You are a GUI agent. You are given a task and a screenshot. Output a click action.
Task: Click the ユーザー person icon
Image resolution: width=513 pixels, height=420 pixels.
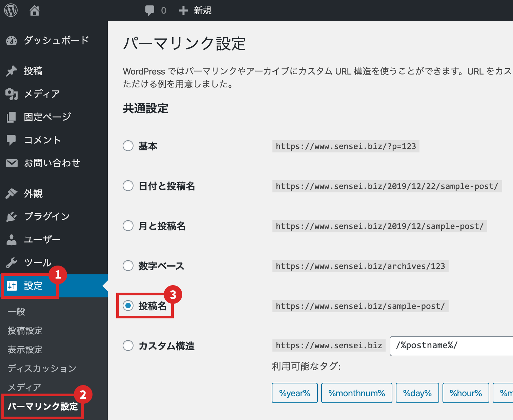pos(12,239)
